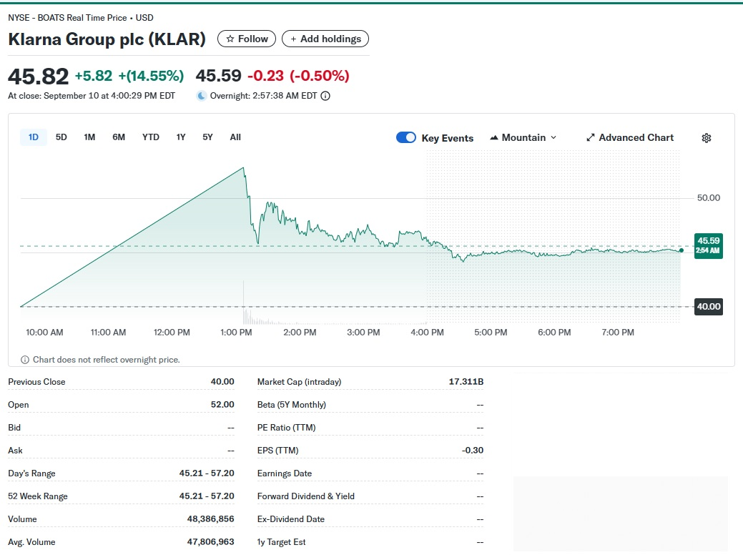Viewport: 743px width, 560px height.
Task: Switch to the 5D time range
Action: click(x=61, y=137)
